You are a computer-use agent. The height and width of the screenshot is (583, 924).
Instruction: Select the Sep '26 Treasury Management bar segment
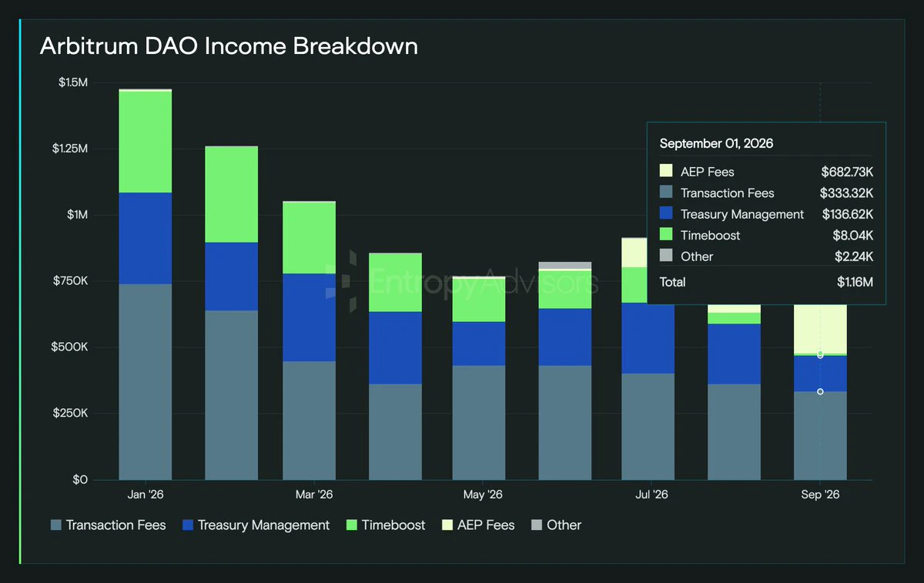pyautogui.click(x=820, y=374)
